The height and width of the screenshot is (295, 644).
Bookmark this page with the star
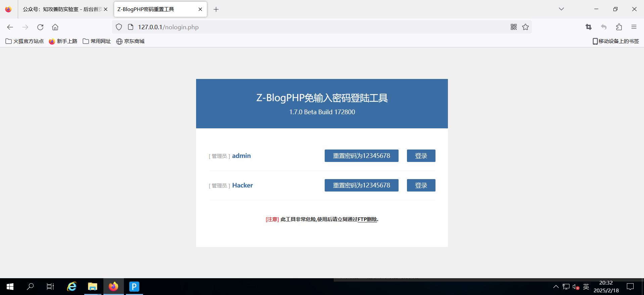(x=525, y=27)
